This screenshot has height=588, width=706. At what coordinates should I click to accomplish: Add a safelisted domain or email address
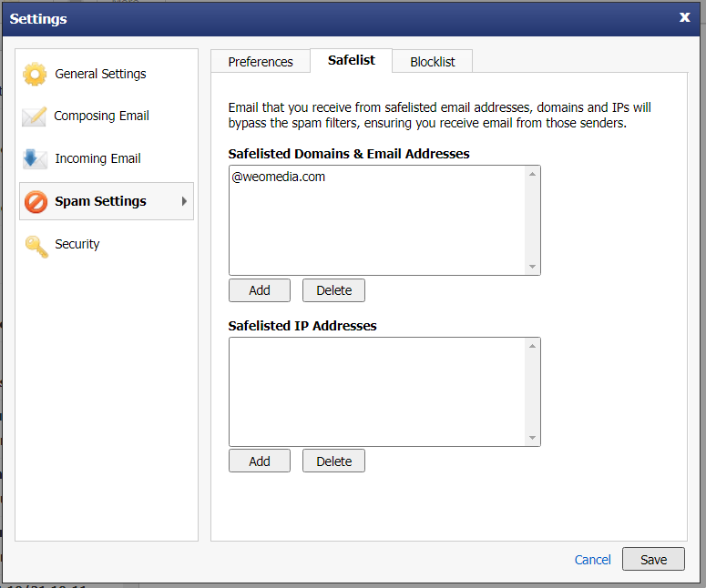(260, 290)
